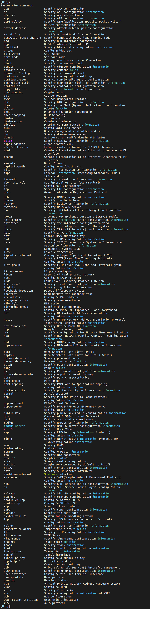Select the magenta "return" command name
The width and height of the screenshot is (150, 644).
tap(9, 429)
